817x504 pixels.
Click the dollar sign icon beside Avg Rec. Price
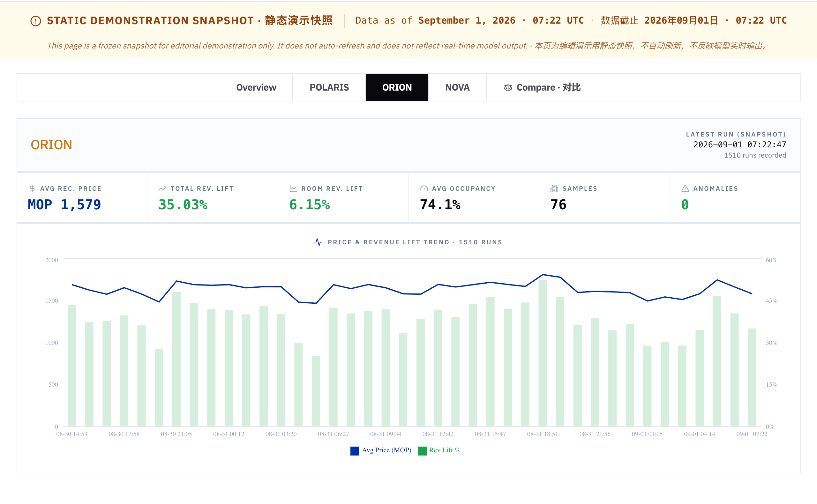coord(32,189)
